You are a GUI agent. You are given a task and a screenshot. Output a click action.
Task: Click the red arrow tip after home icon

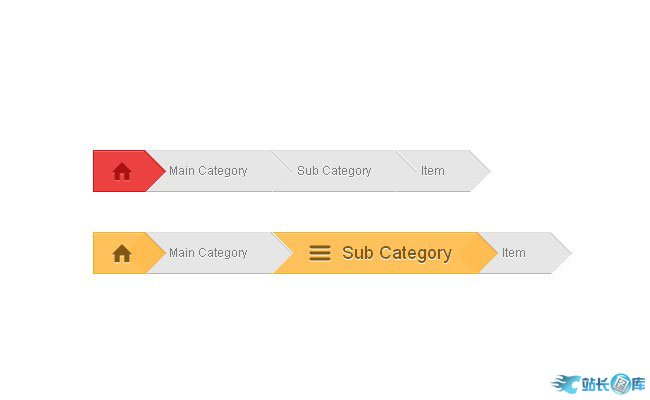[156, 171]
